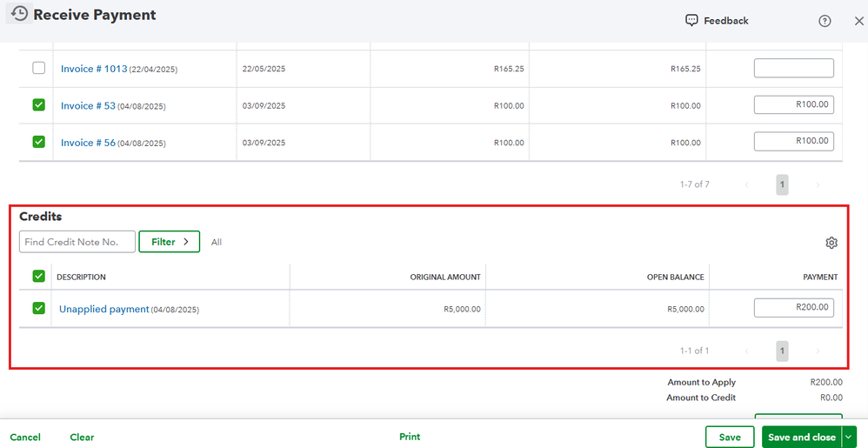Image resolution: width=868 pixels, height=448 pixels.
Task: Open the help question mark icon
Action: (825, 21)
